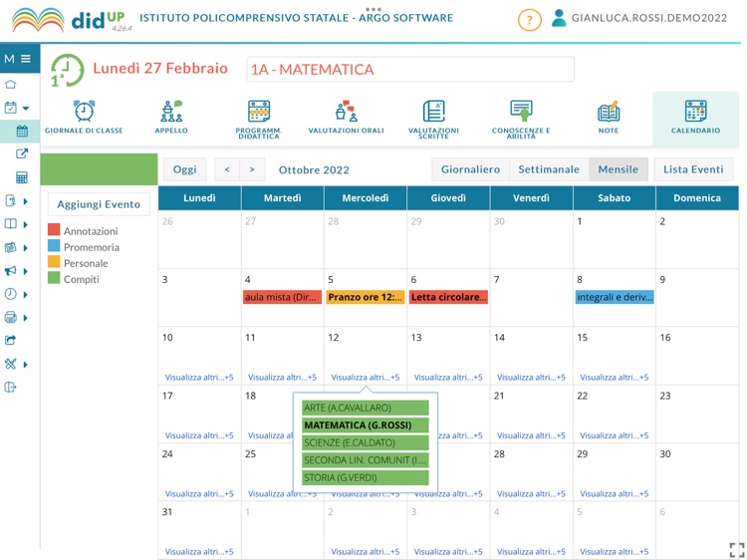This screenshot has height=560, width=747.
Task: Expand the sidebar printer submenu arrow
Action: click(26, 318)
